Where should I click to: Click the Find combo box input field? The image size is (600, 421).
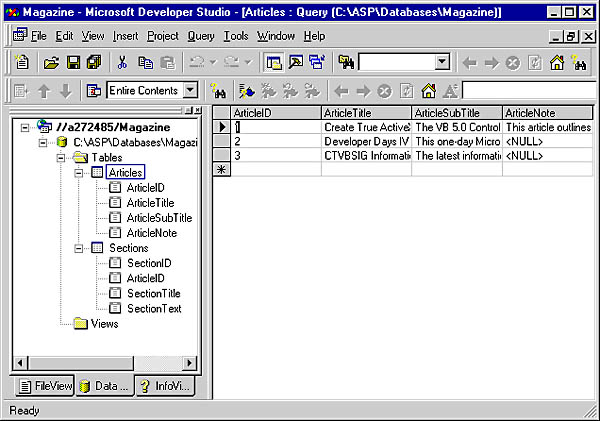coord(397,62)
